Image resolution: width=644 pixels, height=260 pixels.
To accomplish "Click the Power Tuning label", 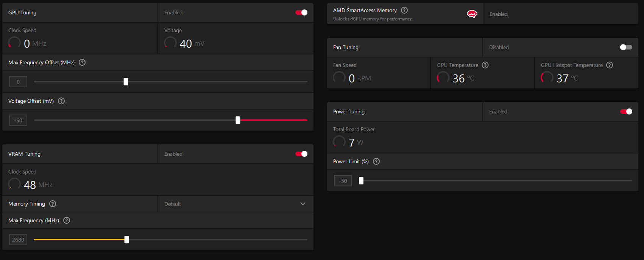I will click(x=349, y=111).
